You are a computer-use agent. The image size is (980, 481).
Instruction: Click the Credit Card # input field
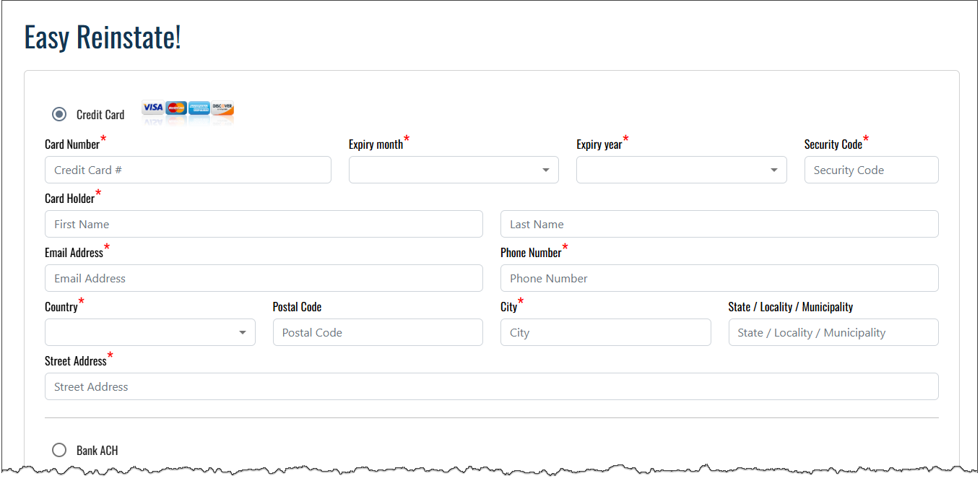point(188,170)
